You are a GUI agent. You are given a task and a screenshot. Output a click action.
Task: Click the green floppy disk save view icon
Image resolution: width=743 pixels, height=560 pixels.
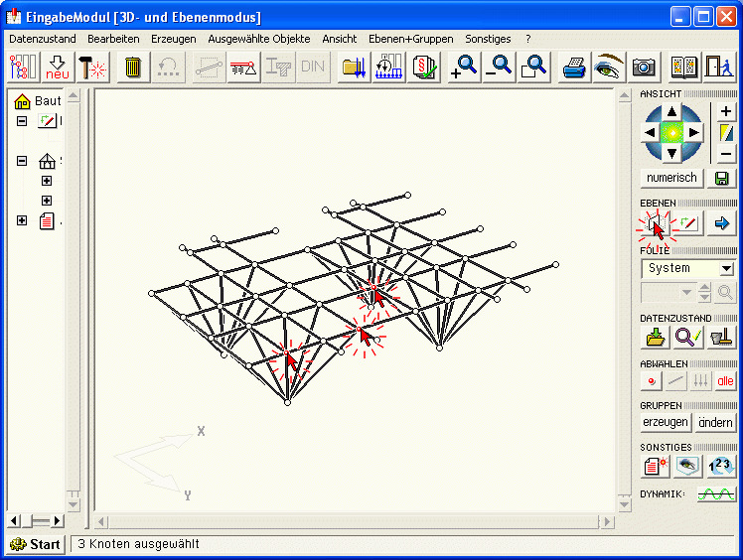[722, 179]
